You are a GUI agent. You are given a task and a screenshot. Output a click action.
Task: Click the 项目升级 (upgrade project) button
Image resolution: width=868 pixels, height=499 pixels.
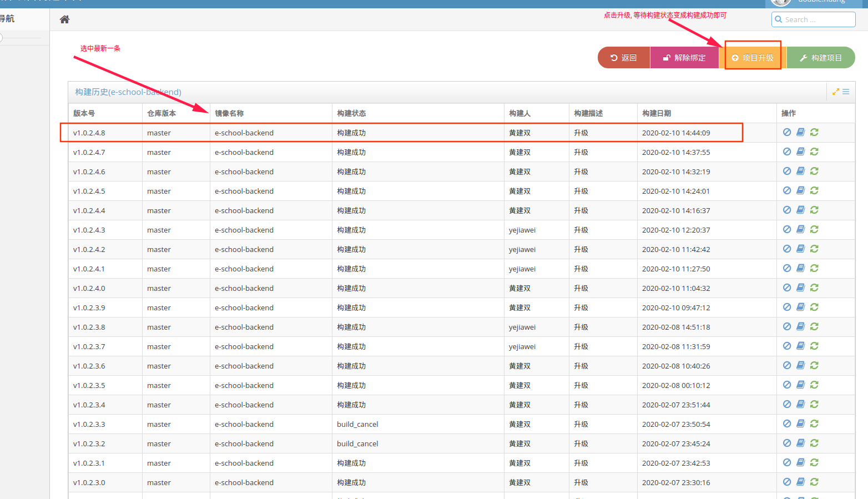coord(753,58)
